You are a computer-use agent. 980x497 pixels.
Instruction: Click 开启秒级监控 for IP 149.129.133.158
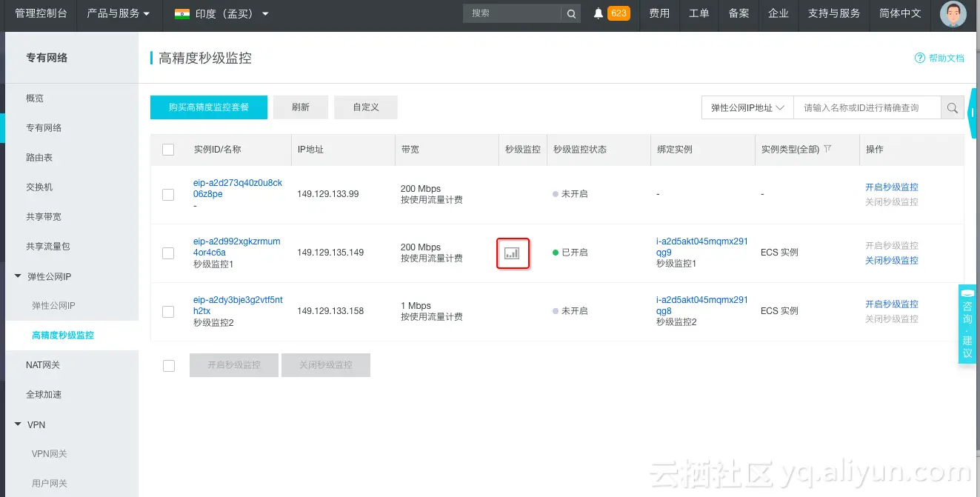(x=892, y=304)
